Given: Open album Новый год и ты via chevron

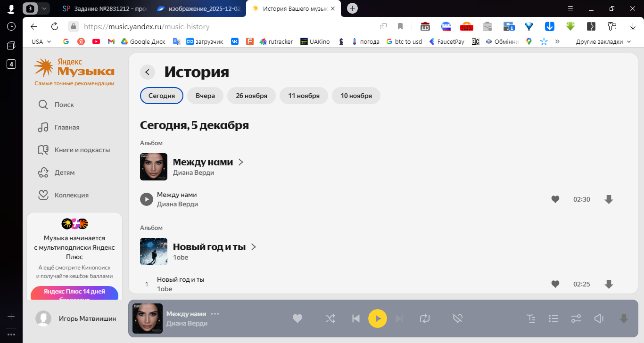Looking at the screenshot, I should [x=254, y=247].
